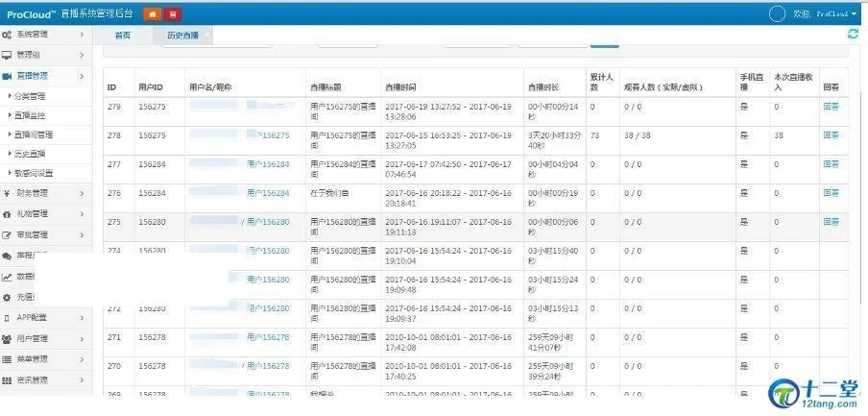The image size is (868, 416).
Task: Click the users icon for 用户管理
Action: coord(7,339)
